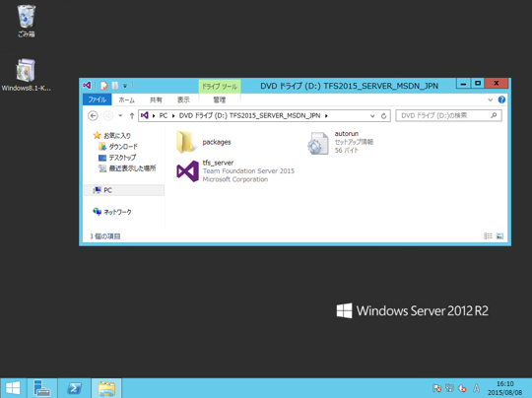The image size is (532, 398).
Task: Click the Visual Studio icon in the title bar
Action: tap(87, 85)
